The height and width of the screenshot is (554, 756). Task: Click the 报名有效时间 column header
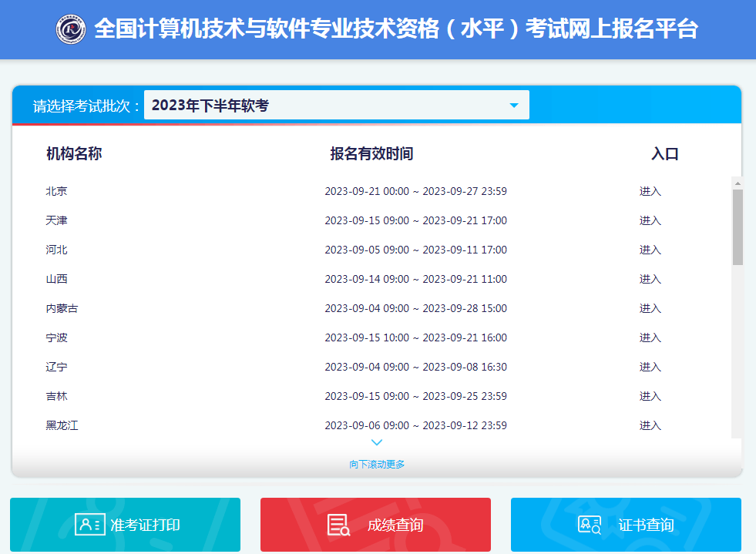pos(369,153)
